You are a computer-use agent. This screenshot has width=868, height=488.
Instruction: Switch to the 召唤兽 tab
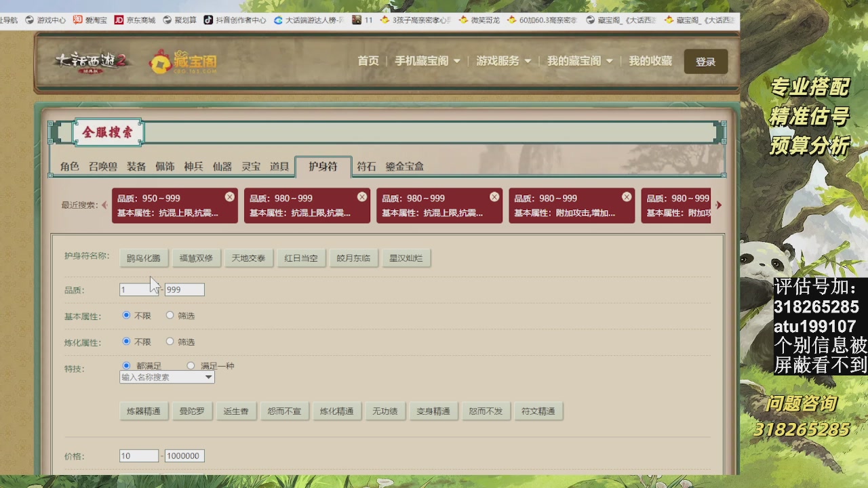coord(102,166)
